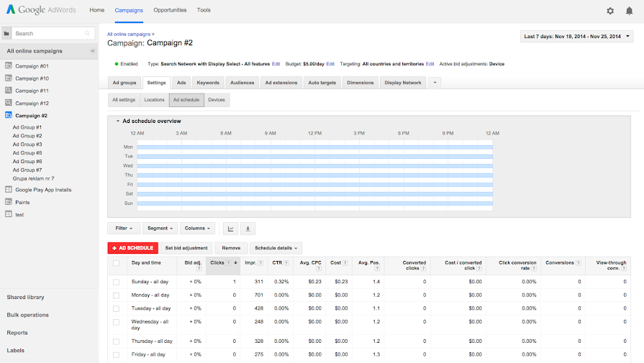The height and width of the screenshot is (363, 644).
Task: Open the Schedule details dropdown
Action: coord(276,248)
